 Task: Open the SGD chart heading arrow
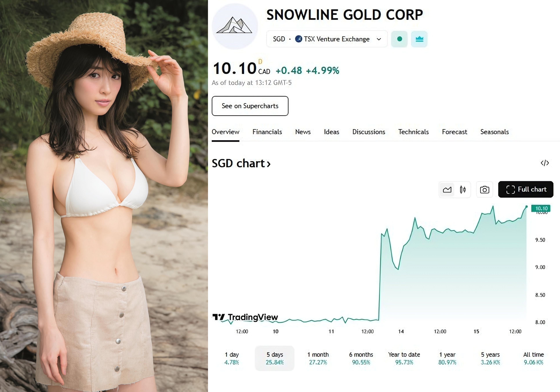coord(241,163)
